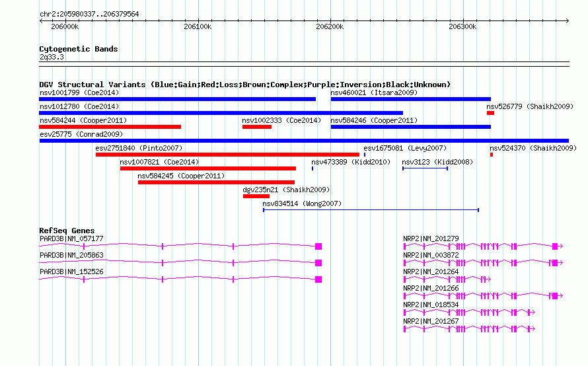Click the nsv584246 (Cooper2011) blue gain bar
588x366 pixels.
[x=411, y=127]
